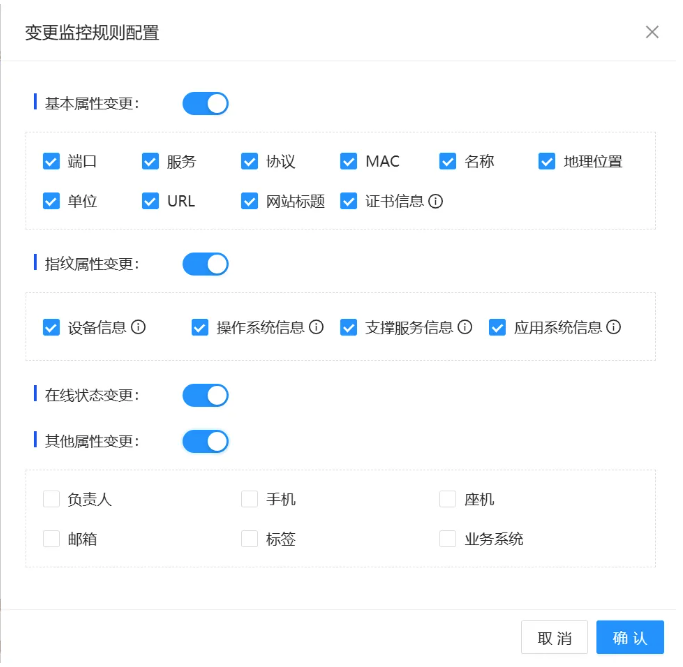Click the 确认 button
This screenshot has height=667, width=683.
630,638
